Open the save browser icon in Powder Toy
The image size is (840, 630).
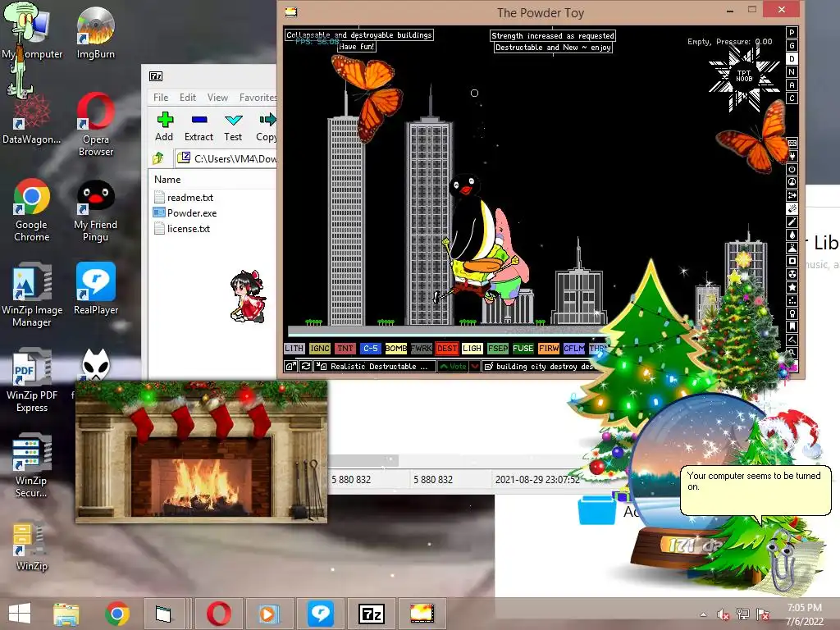[291, 367]
